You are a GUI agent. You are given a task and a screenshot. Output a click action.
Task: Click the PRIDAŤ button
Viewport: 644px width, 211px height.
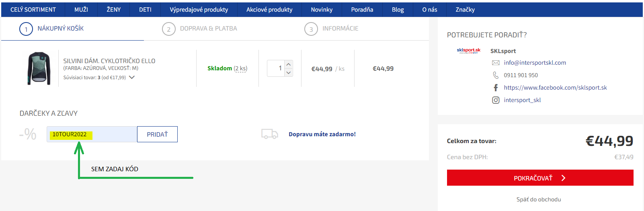click(157, 134)
